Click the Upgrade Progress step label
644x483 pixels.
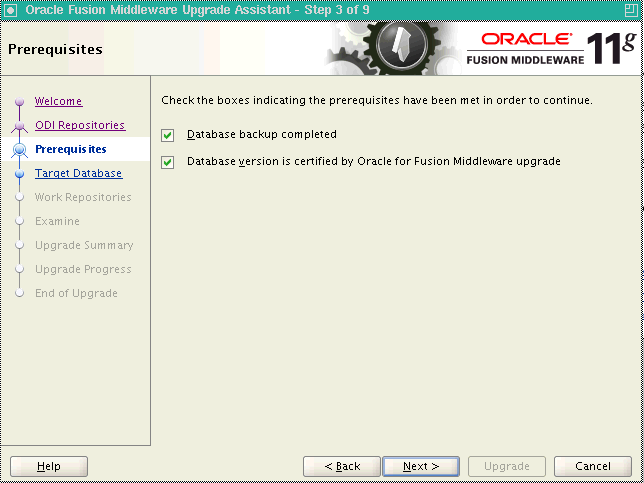coord(83,269)
